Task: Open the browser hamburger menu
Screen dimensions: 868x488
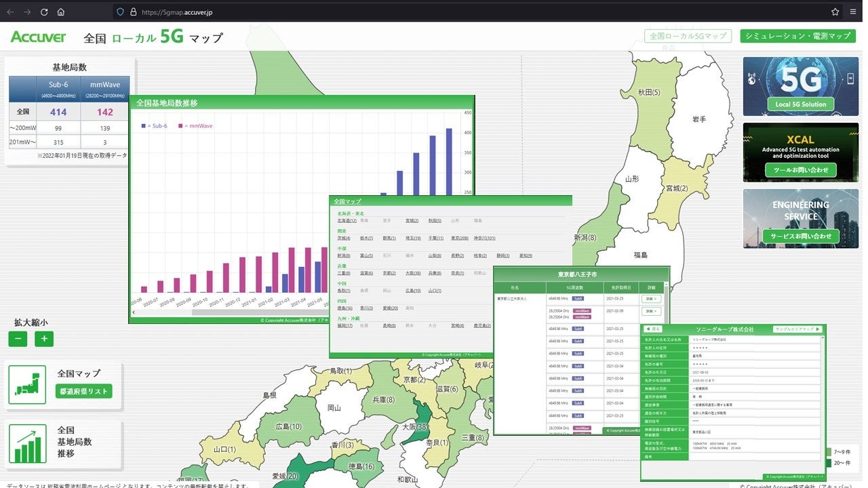Action: [853, 12]
